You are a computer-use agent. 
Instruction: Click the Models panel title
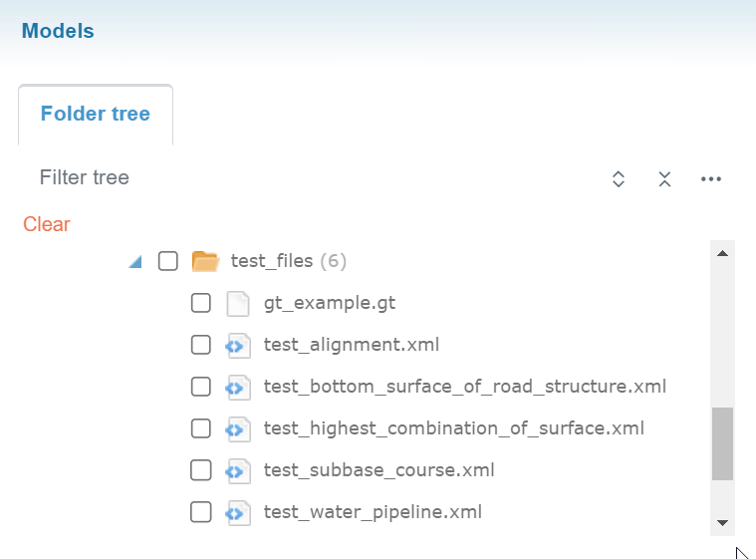coord(58,31)
